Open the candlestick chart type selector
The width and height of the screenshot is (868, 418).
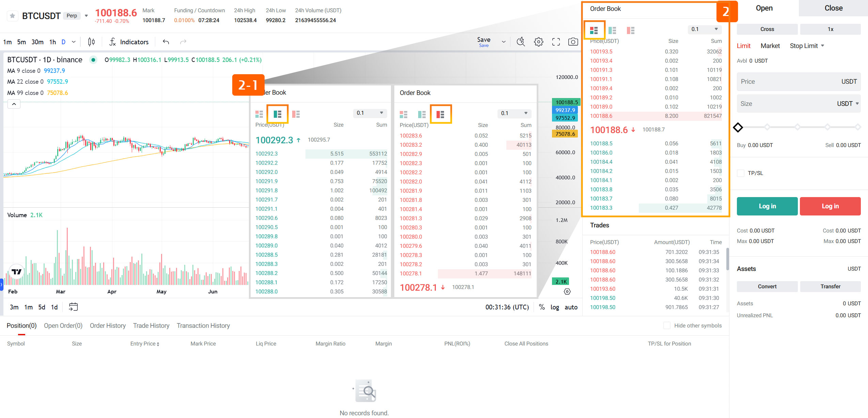pos(91,42)
